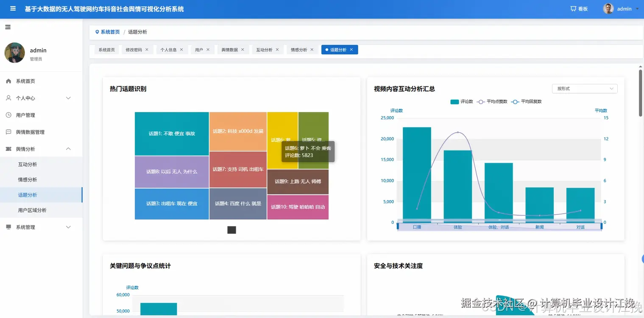Click the 对话 bar in interaction chart
The height and width of the screenshot is (318, 644).
pos(580,205)
